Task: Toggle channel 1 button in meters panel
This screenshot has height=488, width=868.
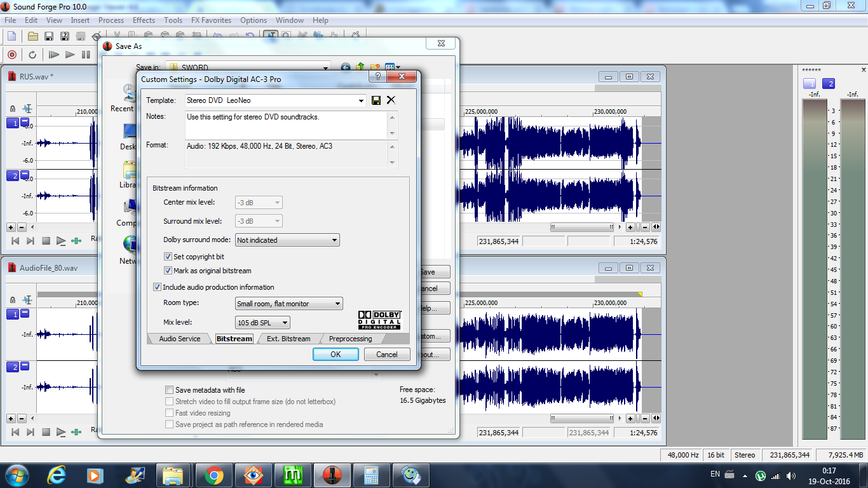Action: click(810, 83)
